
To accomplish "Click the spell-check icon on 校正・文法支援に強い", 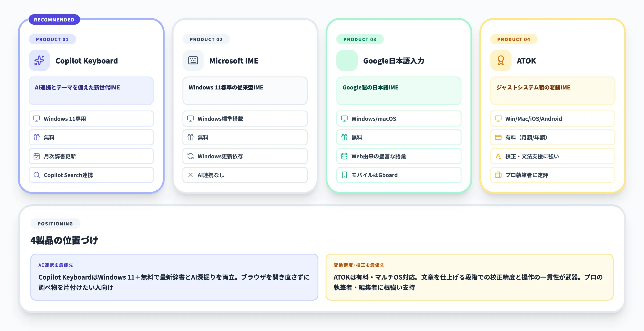I will (498, 156).
